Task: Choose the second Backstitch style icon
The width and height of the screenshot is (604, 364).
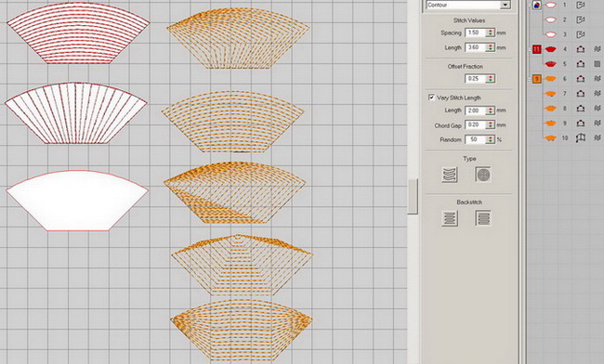Action: pos(483,218)
